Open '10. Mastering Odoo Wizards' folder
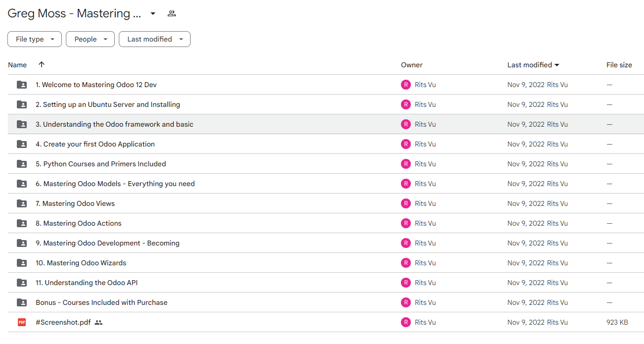The width and height of the screenshot is (644, 344). [81, 263]
